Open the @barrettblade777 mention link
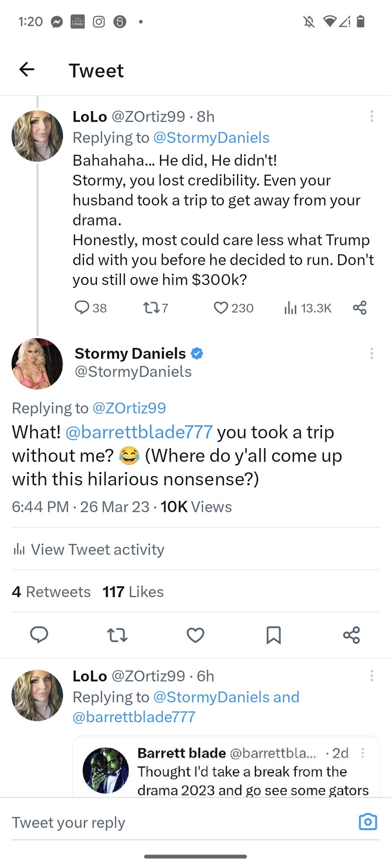The height and width of the screenshot is (868, 391). coord(139,432)
